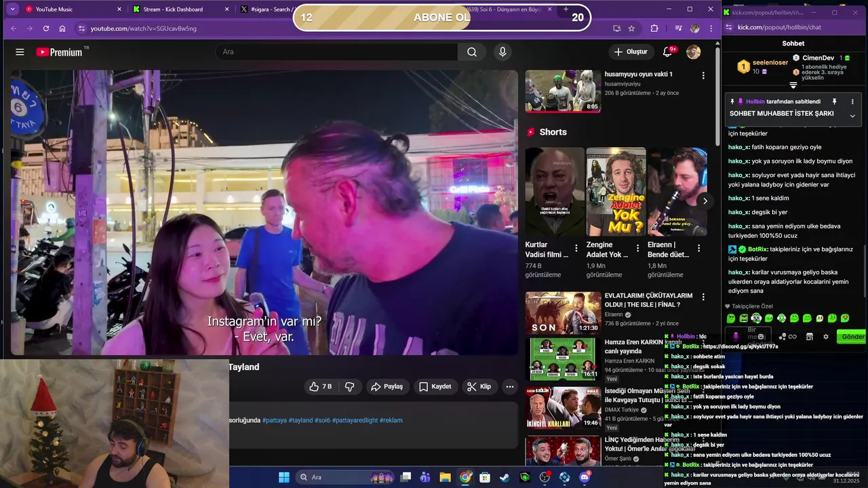Viewport: 868px width, 488px height.
Task: Dislike the video
Action: [350, 386]
